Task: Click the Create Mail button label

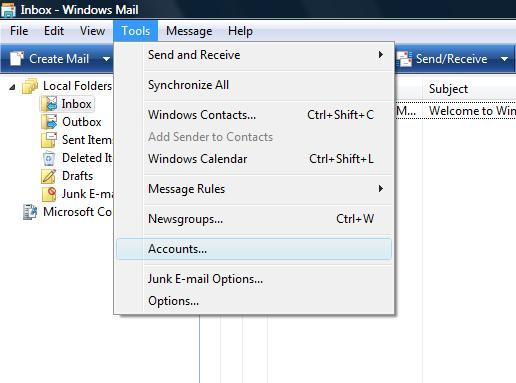Action: 59,59
